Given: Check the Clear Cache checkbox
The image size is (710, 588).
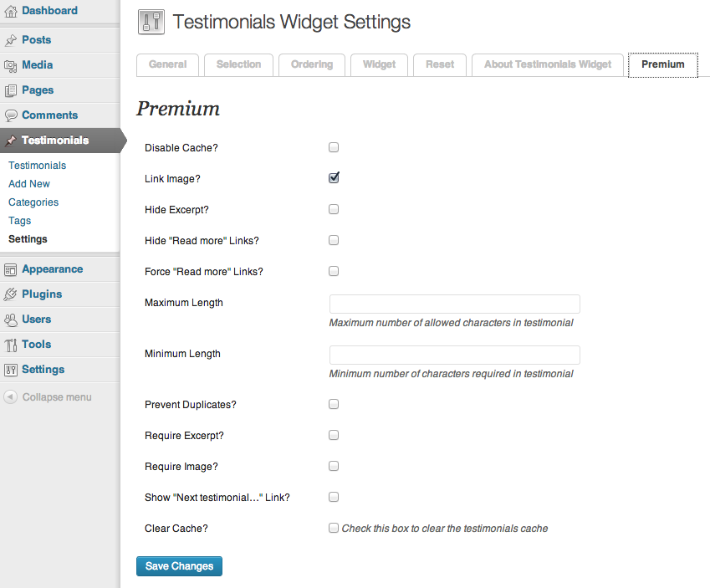Looking at the screenshot, I should point(334,528).
